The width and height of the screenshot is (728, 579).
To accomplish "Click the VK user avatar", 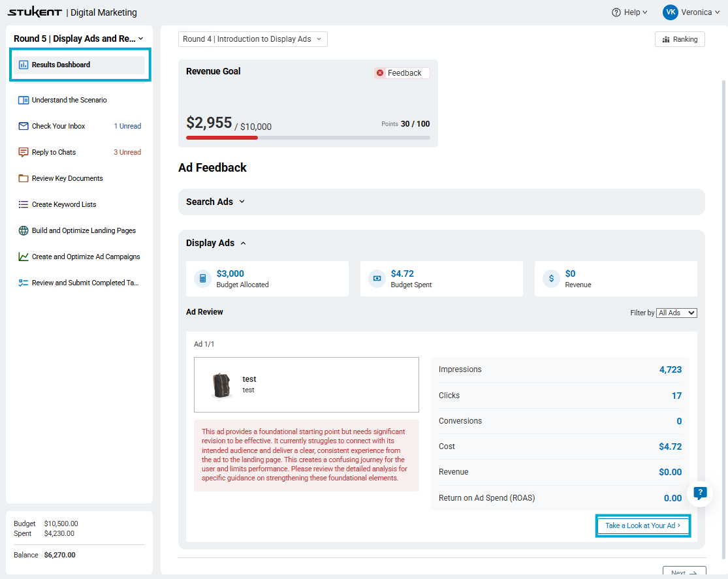I will pyautogui.click(x=670, y=12).
